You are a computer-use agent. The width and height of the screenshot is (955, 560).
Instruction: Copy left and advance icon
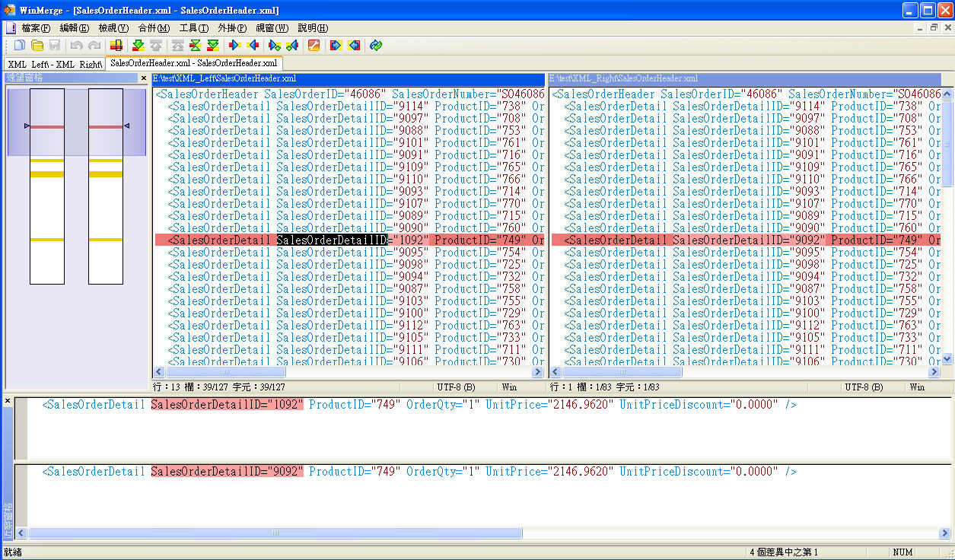point(292,46)
